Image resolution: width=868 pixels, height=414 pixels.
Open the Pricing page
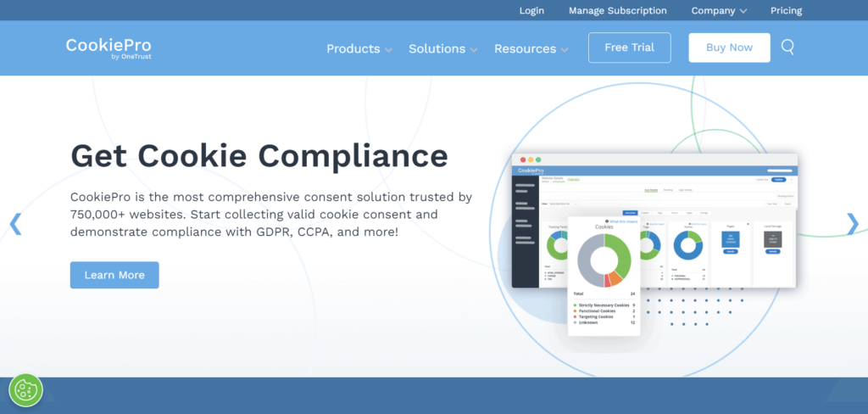click(786, 11)
